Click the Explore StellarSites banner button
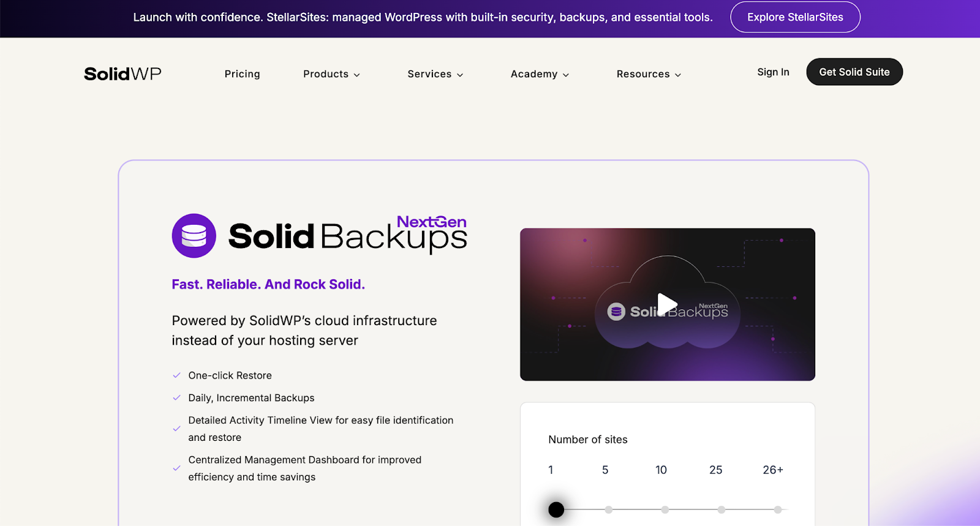This screenshot has height=526, width=980. (x=795, y=17)
